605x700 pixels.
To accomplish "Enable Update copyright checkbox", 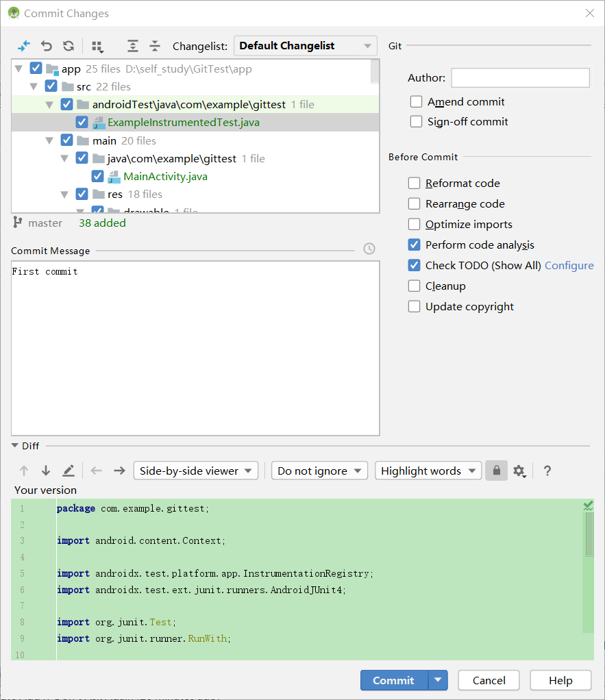I will click(x=415, y=306).
